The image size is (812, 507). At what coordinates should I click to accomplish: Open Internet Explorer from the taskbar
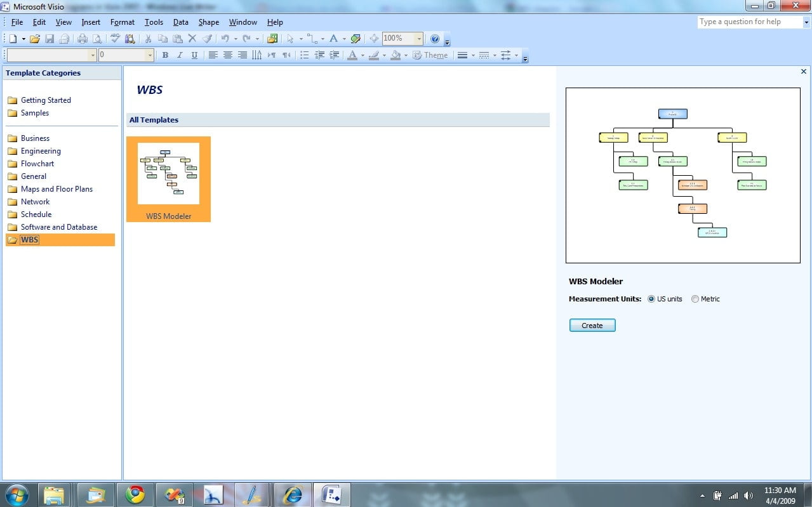tap(293, 494)
